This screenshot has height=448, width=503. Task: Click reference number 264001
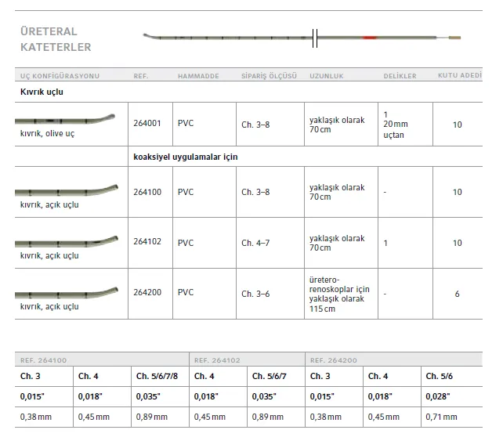147,124
